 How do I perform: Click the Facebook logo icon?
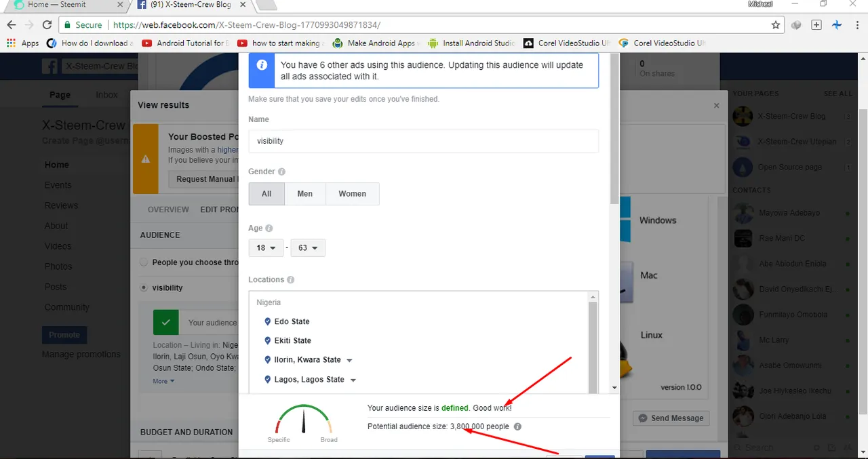click(49, 66)
